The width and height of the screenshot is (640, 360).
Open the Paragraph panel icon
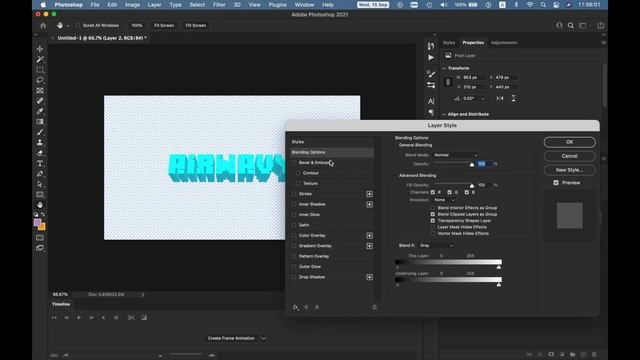(x=431, y=112)
